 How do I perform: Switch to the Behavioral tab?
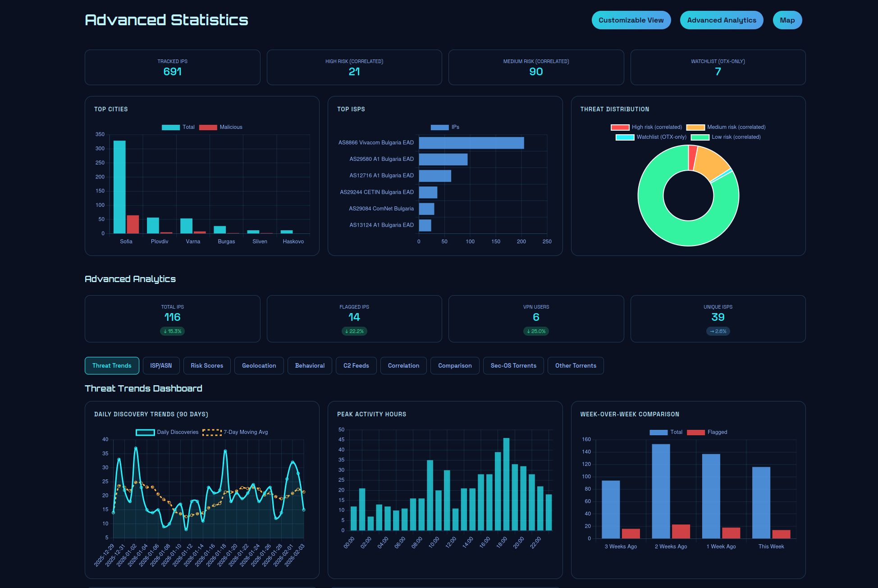(x=310, y=365)
